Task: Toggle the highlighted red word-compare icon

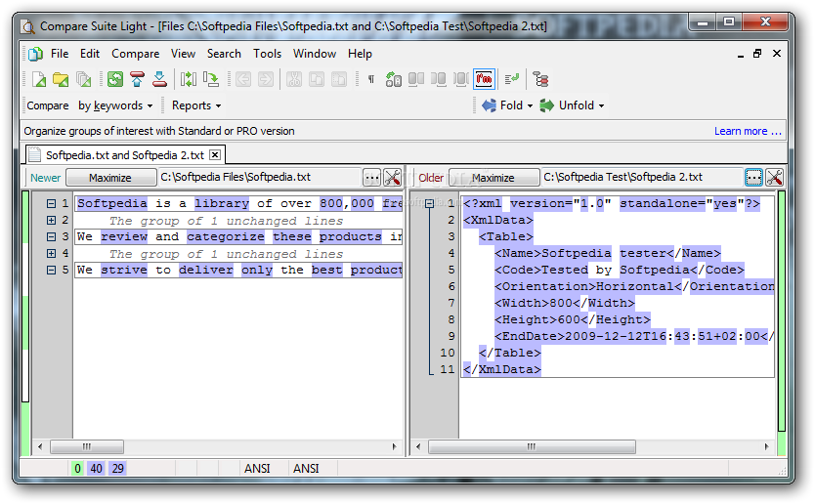Action: pos(484,79)
